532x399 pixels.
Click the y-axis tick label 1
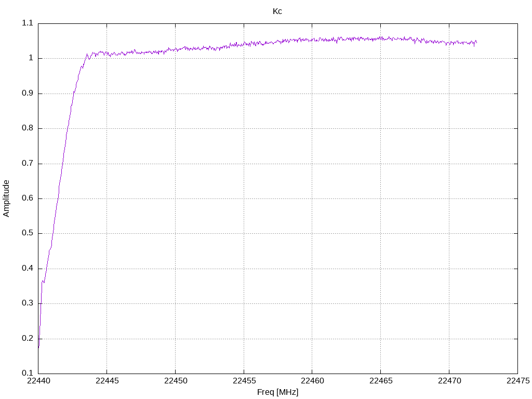tap(31, 58)
